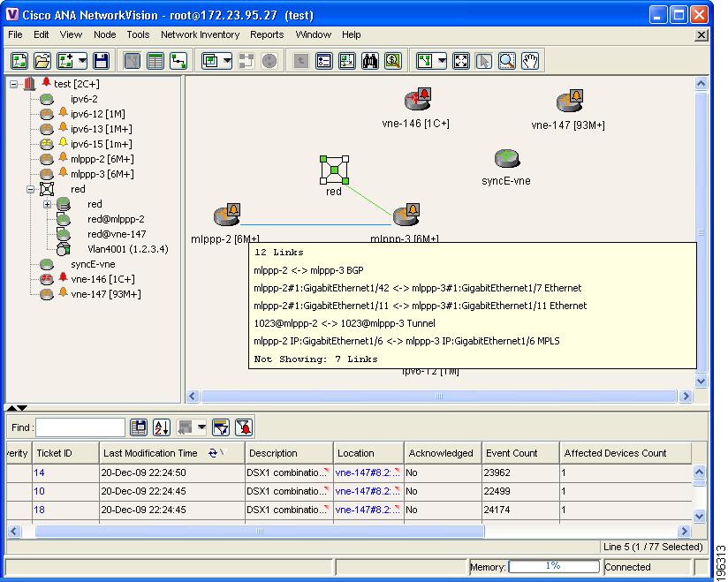Click the syncE-vne device icon on map
The height and width of the screenshot is (582, 728).
click(x=507, y=159)
